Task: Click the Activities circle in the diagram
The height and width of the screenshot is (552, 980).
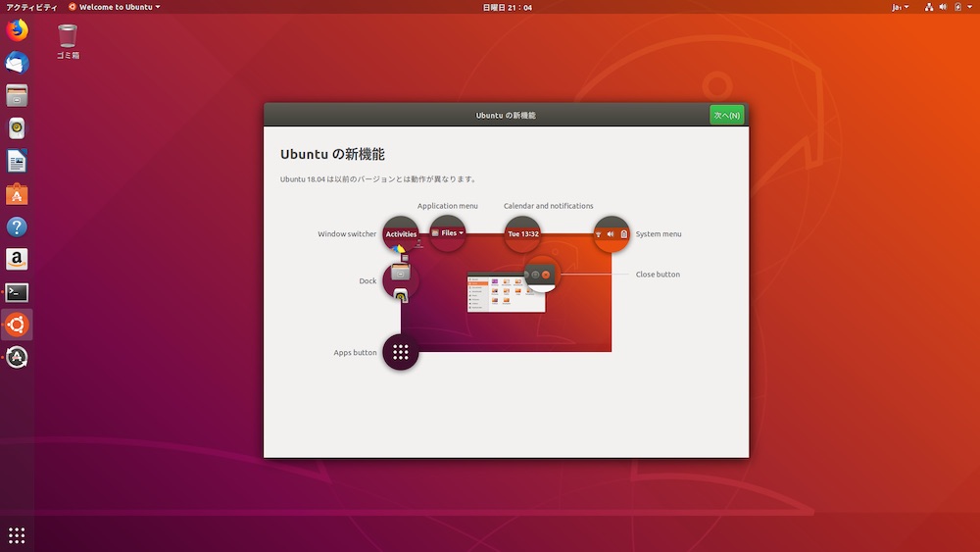Action: point(401,233)
